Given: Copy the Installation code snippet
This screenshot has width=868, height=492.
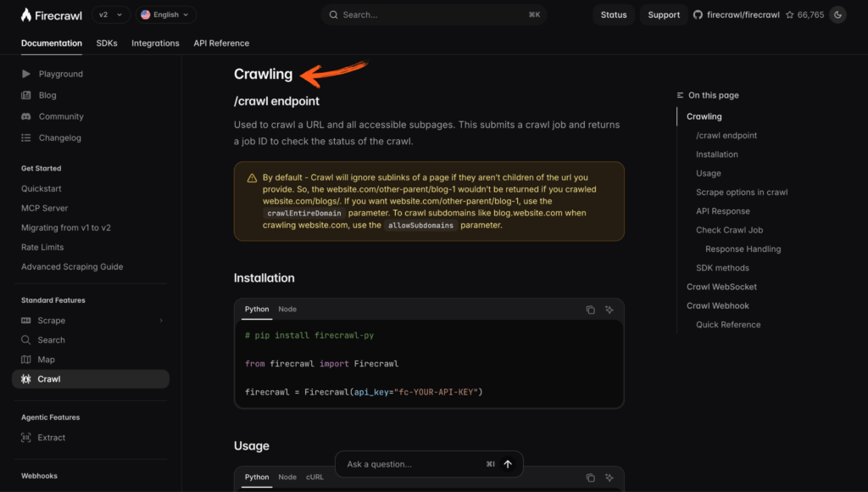Looking at the screenshot, I should click(591, 310).
